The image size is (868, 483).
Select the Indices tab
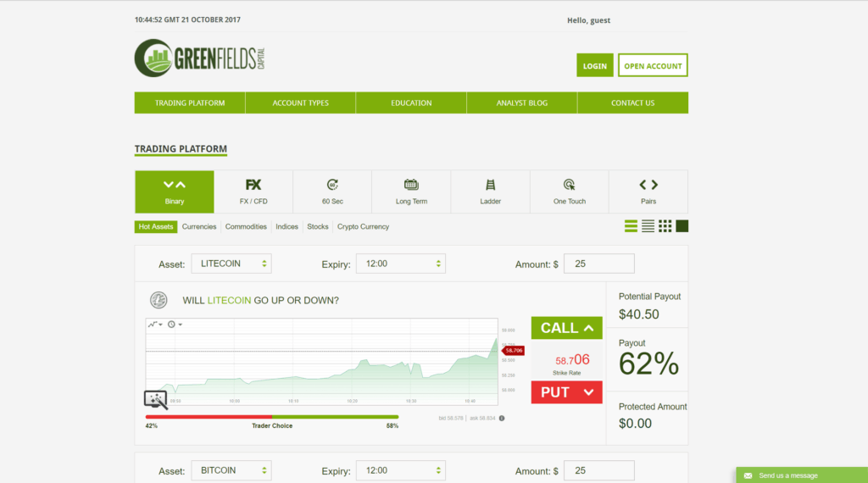tap(287, 227)
